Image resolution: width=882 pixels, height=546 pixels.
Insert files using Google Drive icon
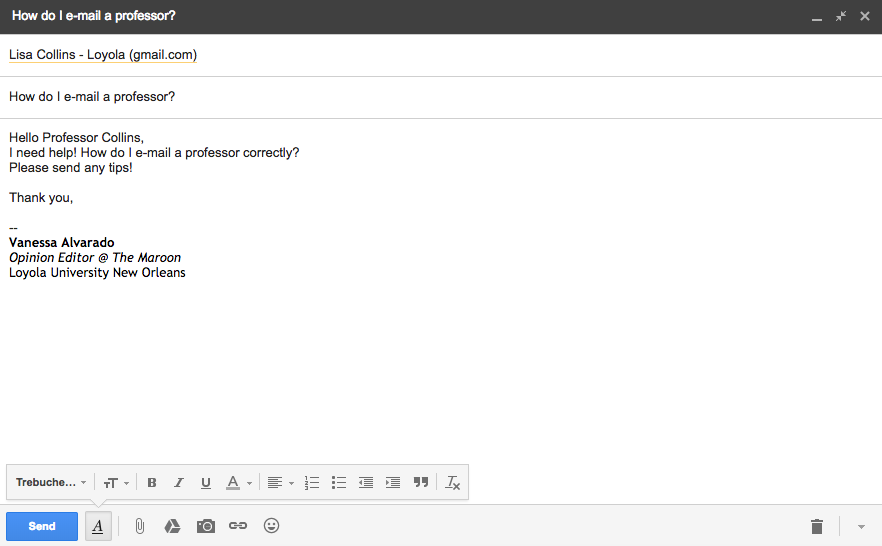click(172, 526)
